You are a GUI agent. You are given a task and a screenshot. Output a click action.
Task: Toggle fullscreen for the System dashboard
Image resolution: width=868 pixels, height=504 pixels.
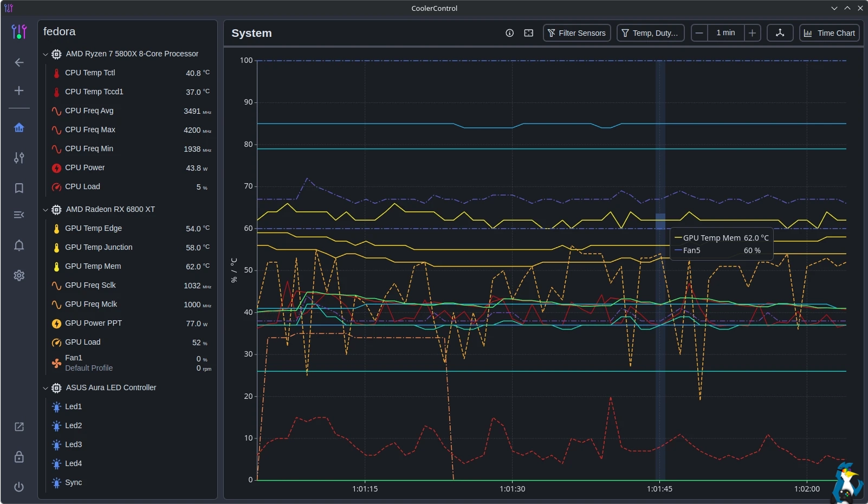click(x=529, y=33)
